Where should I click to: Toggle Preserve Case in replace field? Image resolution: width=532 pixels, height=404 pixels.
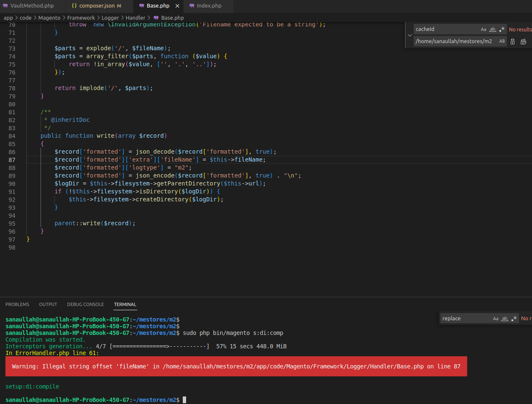pyautogui.click(x=502, y=41)
